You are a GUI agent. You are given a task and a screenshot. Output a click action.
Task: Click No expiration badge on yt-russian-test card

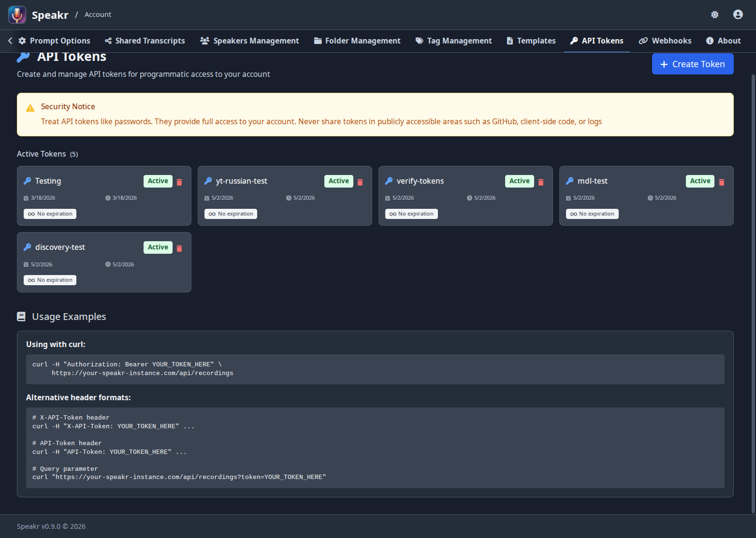pos(231,214)
